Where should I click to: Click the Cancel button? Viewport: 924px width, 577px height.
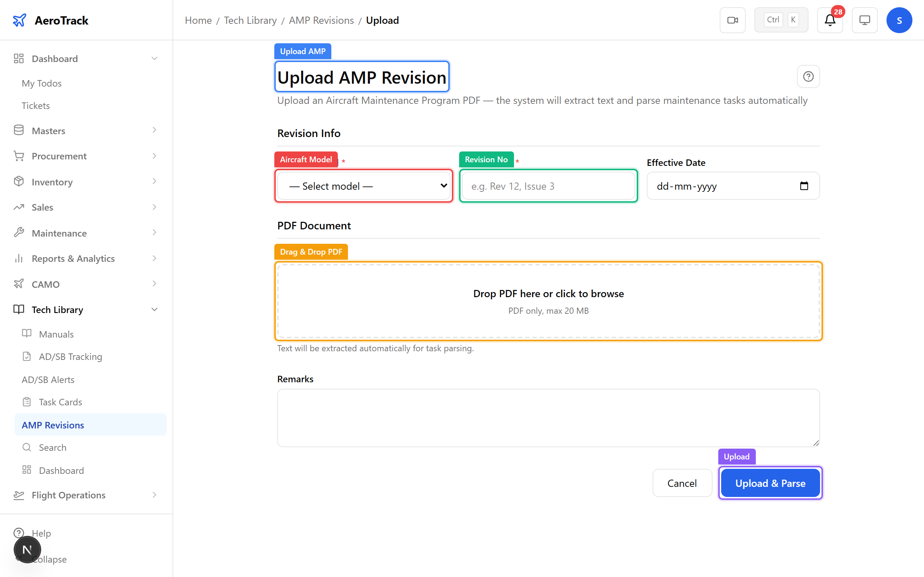[x=682, y=483]
